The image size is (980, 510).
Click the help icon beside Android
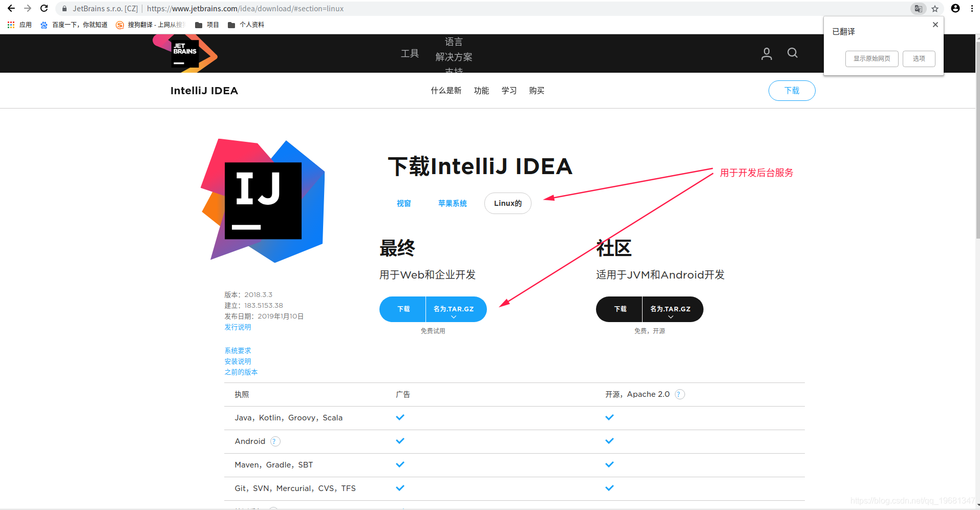(x=275, y=441)
